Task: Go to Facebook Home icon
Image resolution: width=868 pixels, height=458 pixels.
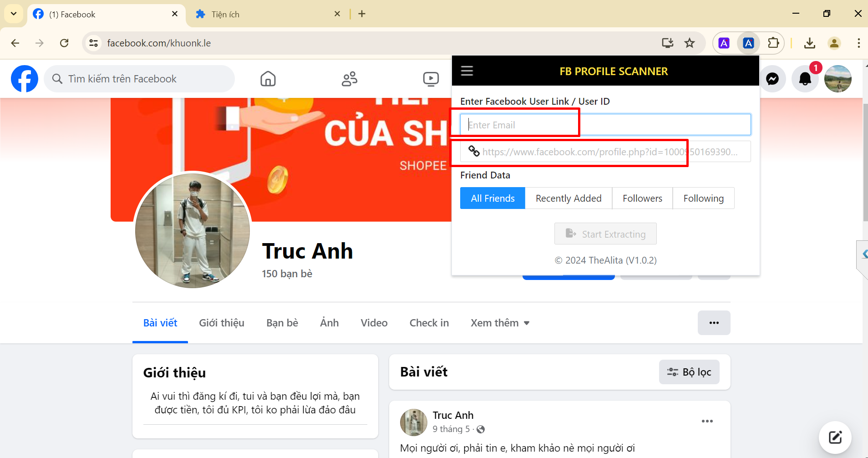Action: click(x=268, y=79)
